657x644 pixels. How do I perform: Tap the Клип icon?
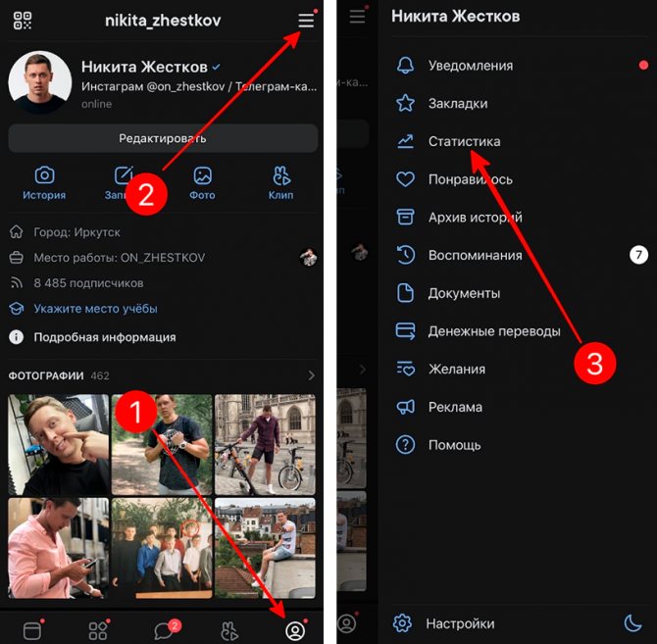point(281,175)
